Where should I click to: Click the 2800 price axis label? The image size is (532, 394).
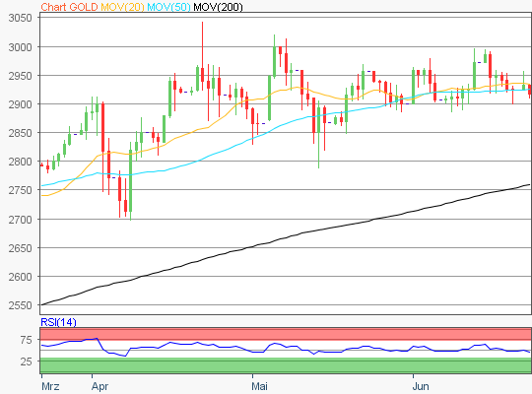[x=20, y=162]
